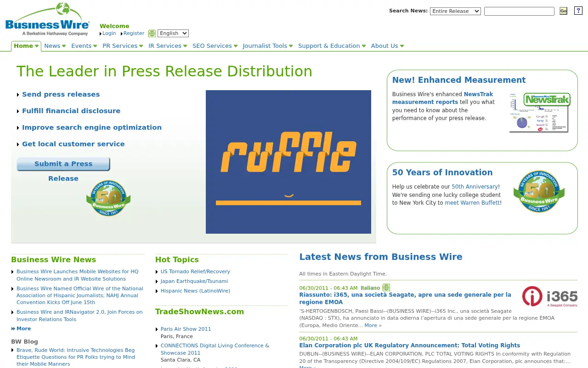Click the Business Wire logo
This screenshot has height=368, width=588.
[x=47, y=19]
